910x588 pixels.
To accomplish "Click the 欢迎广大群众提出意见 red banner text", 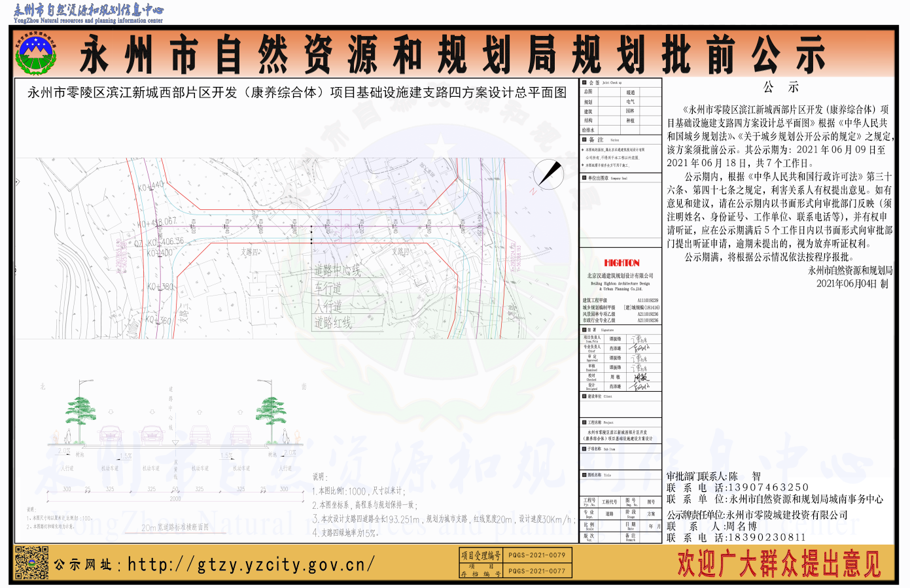I will point(779,564).
